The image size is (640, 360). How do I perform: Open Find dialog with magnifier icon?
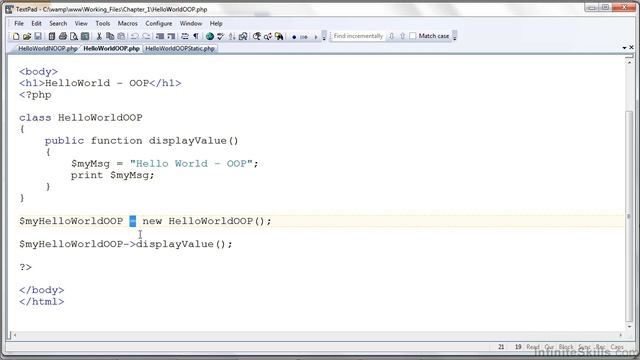(257, 36)
